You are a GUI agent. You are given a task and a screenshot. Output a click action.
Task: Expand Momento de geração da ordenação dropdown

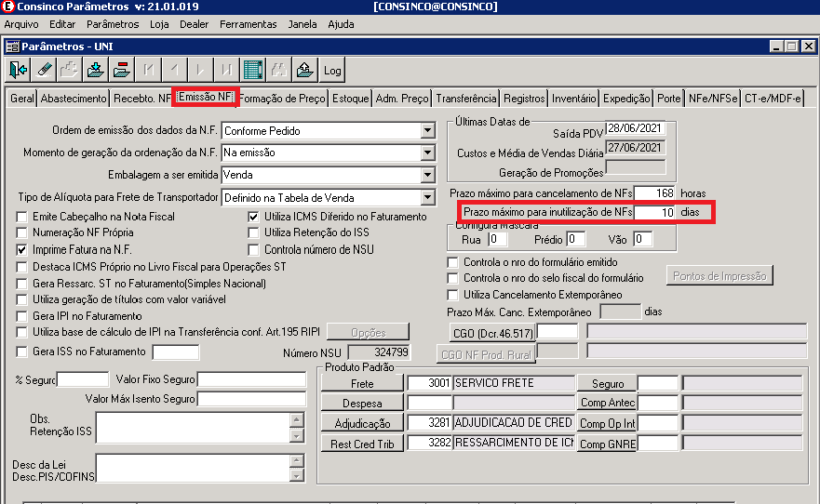click(x=427, y=153)
